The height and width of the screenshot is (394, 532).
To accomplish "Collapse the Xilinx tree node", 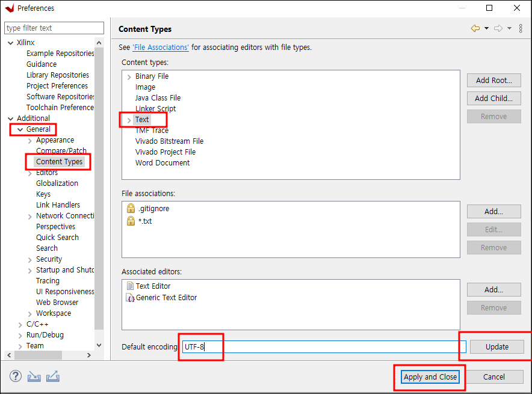I will point(10,43).
